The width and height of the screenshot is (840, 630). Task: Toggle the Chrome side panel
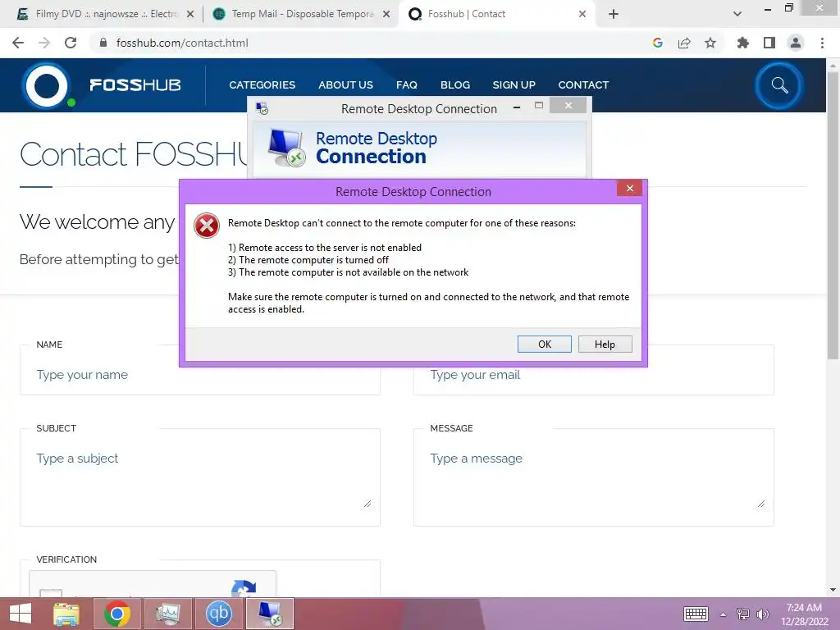(769, 43)
